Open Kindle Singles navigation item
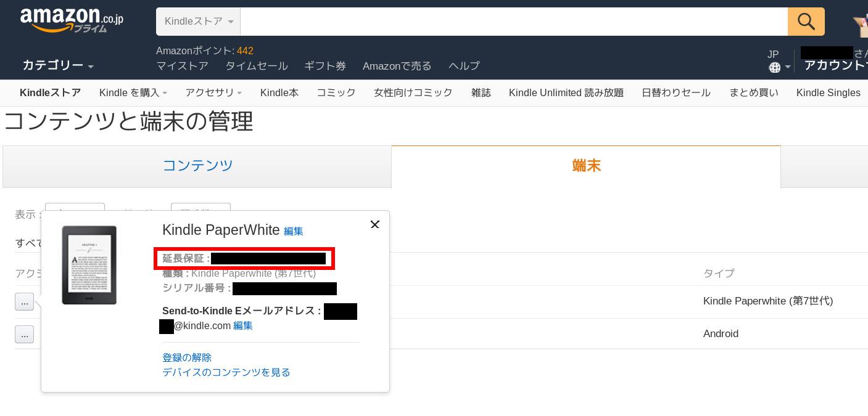The height and width of the screenshot is (416, 868). pyautogui.click(x=829, y=92)
